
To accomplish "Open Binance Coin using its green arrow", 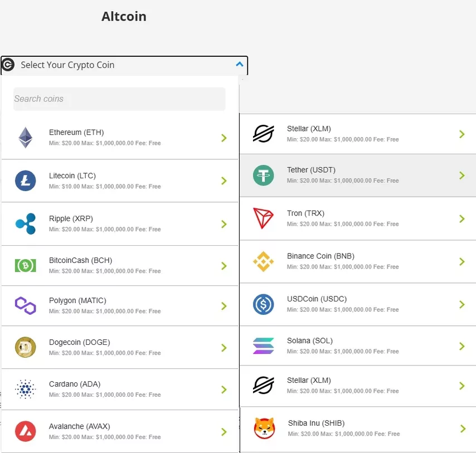I will (x=462, y=262).
